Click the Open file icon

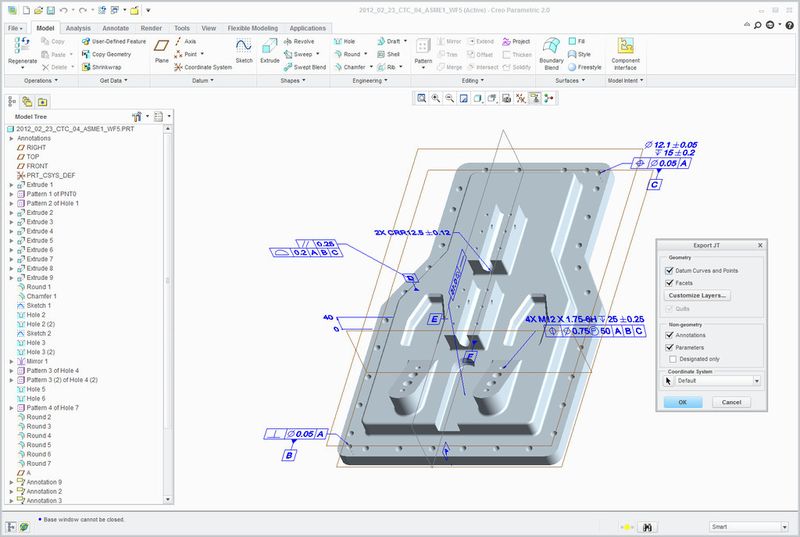(x=38, y=10)
